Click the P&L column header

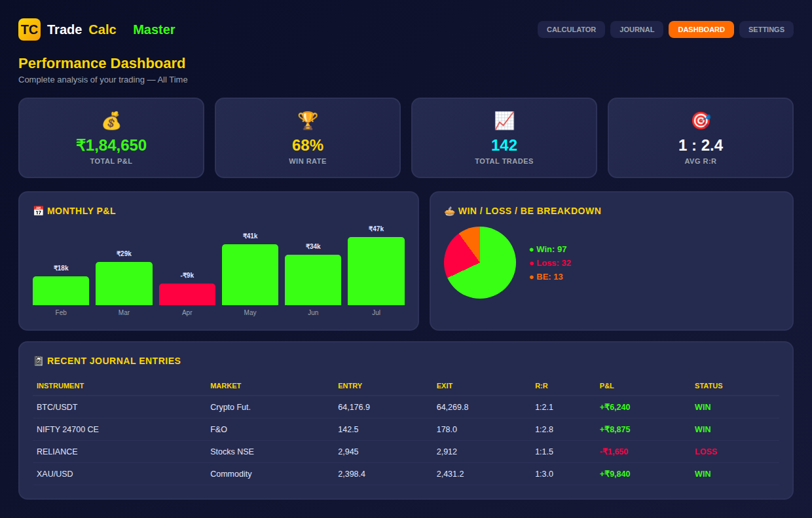pos(607,386)
